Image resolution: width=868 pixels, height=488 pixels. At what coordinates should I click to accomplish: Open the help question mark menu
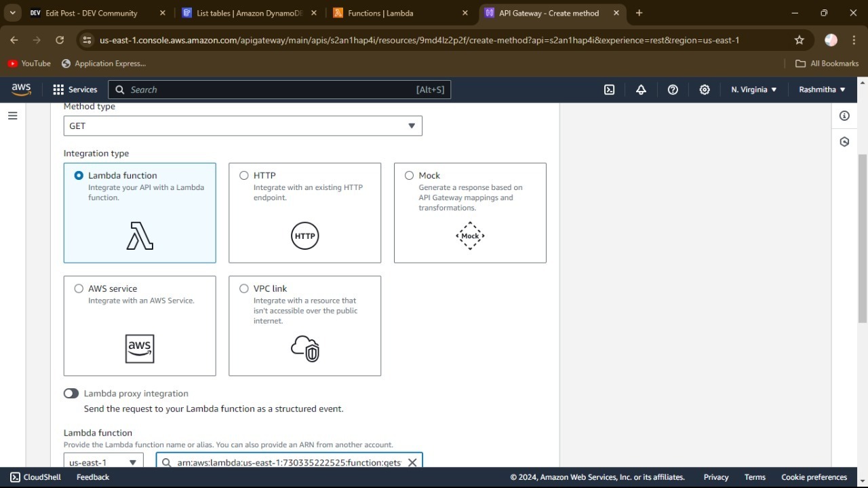click(x=673, y=90)
